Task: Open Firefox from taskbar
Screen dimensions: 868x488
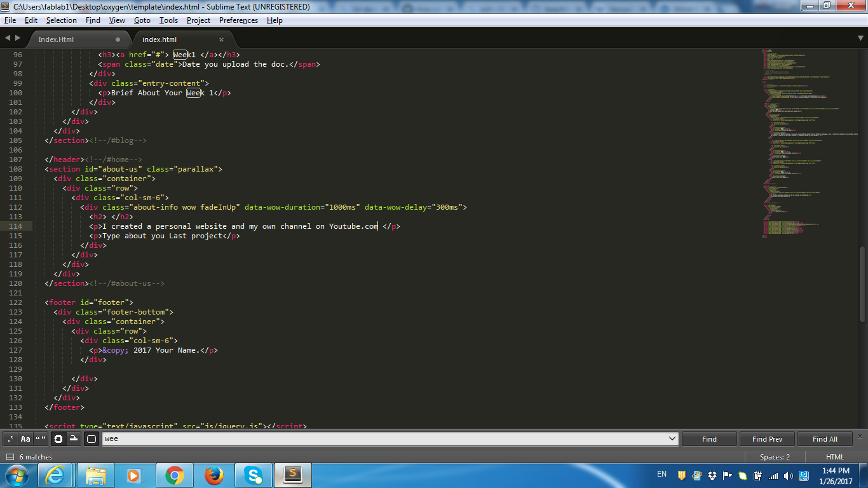Action: tap(214, 475)
